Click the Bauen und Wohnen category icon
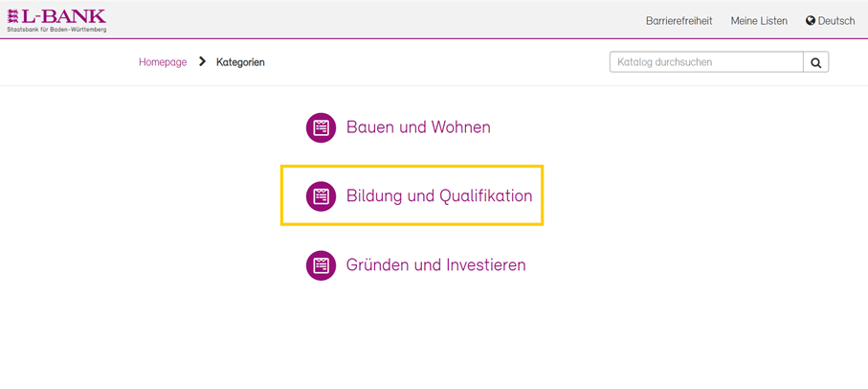This screenshot has height=389, width=868. (x=321, y=127)
